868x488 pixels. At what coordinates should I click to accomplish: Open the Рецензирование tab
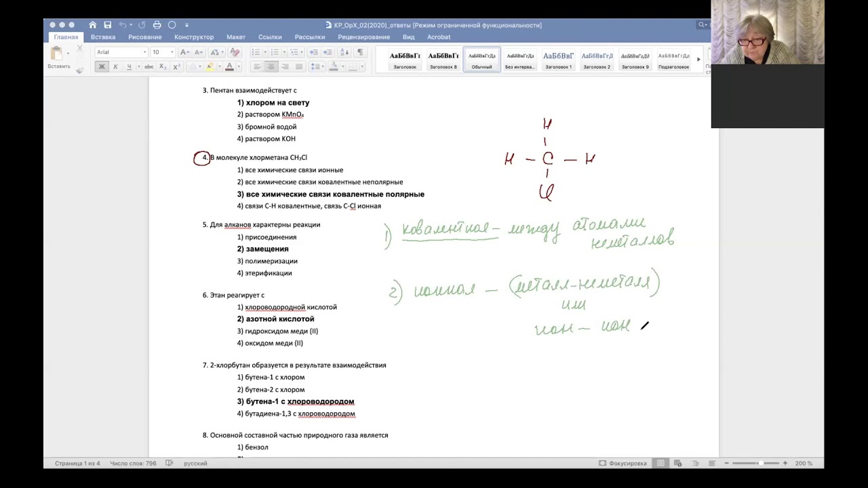click(x=364, y=37)
